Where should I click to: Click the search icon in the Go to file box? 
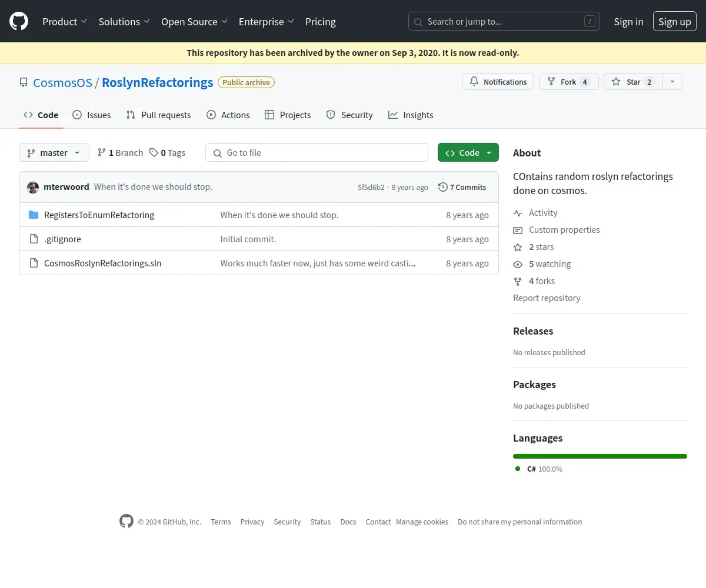click(x=218, y=153)
